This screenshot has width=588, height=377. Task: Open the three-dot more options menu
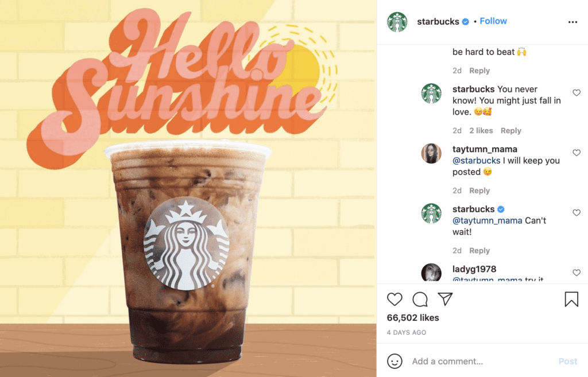(x=572, y=22)
